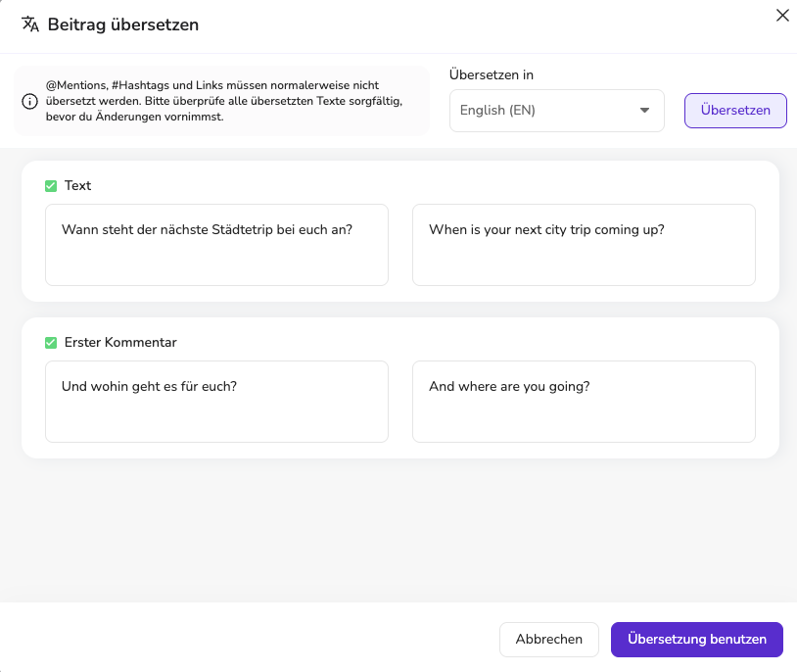This screenshot has width=797, height=672.
Task: Click the @Mentions and #Hashtags notice text
Action: (x=224, y=101)
